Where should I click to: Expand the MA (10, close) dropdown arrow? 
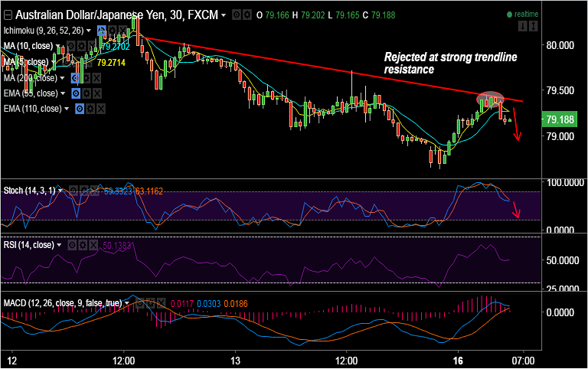pyautogui.click(x=58, y=46)
